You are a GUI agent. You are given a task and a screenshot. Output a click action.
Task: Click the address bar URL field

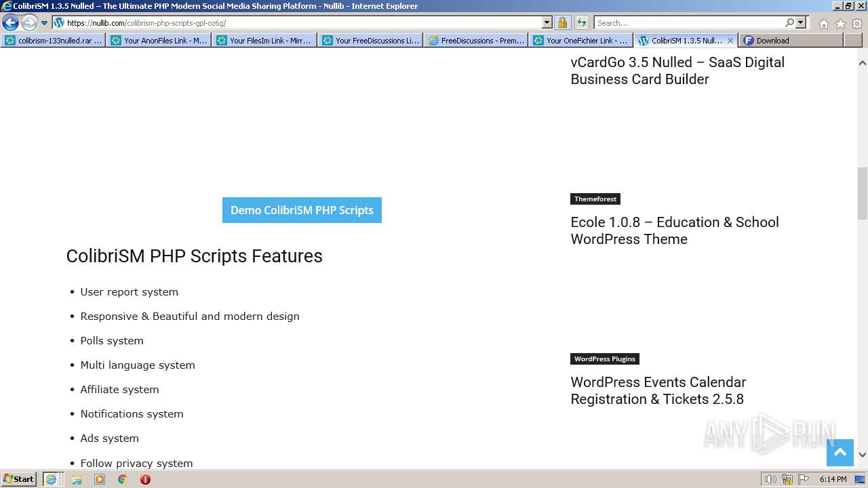(298, 22)
